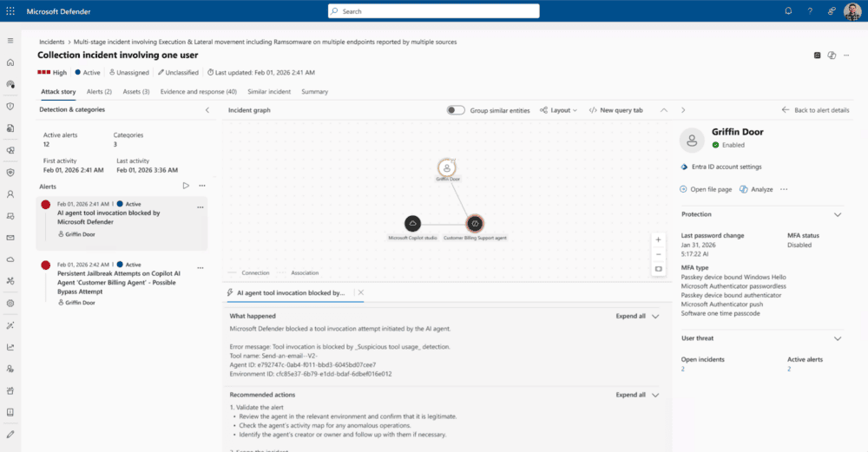This screenshot has width=868, height=452.
Task: Select the Microsoft Copilot studio graph node
Action: [412, 224]
